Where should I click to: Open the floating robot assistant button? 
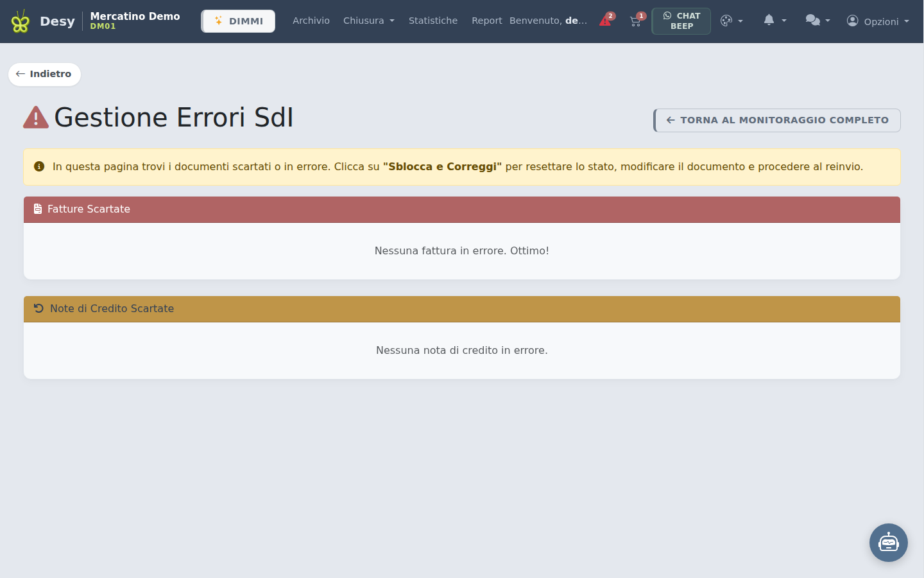click(889, 543)
